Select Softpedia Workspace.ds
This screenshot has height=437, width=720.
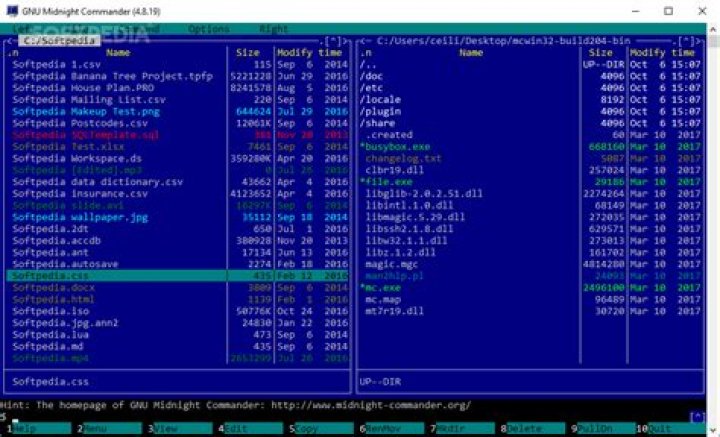(x=177, y=159)
